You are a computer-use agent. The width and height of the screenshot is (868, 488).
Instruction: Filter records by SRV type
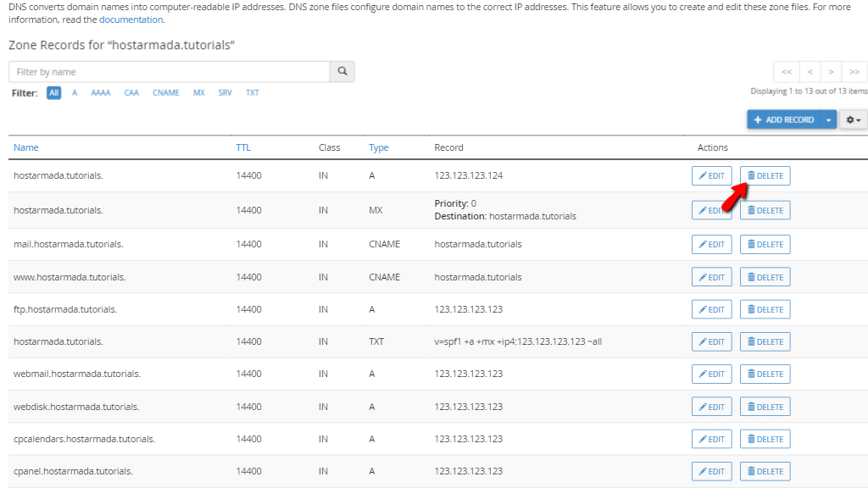point(225,92)
